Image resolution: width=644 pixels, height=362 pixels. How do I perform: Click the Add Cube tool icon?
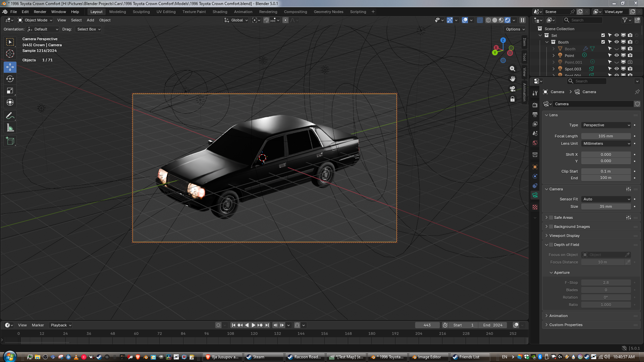(10, 141)
